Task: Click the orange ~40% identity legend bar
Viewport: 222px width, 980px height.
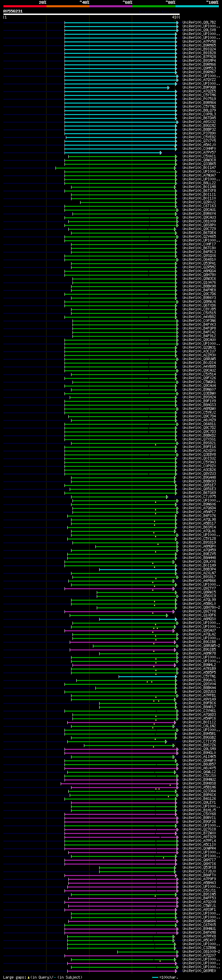Action: [68, 6]
